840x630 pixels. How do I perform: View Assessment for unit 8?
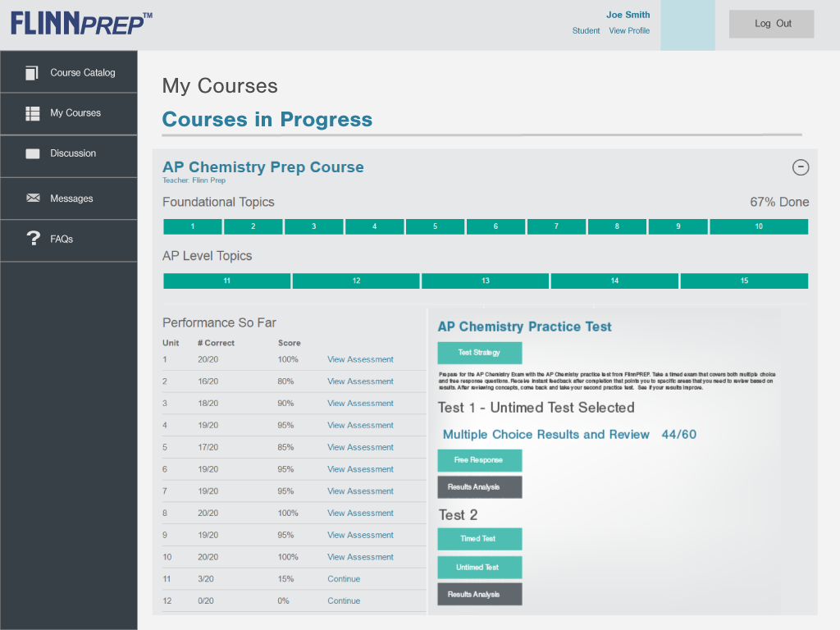tap(360, 514)
